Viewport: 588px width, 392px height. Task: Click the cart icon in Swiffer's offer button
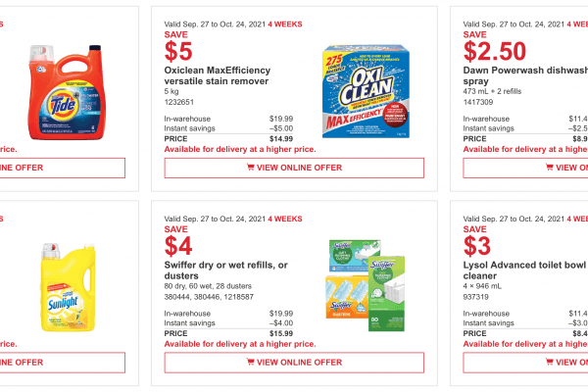[251, 362]
